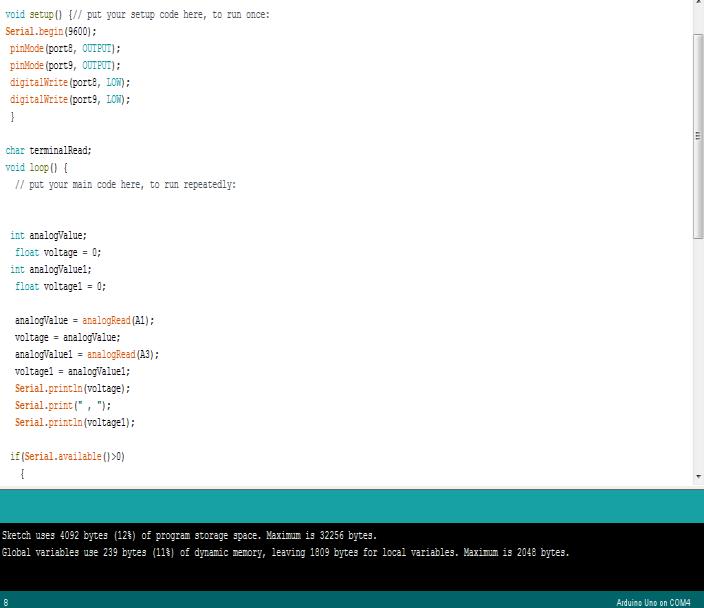Click the "Global variables use 239 bytes" console line
704x608 pixels.
pos(286,552)
